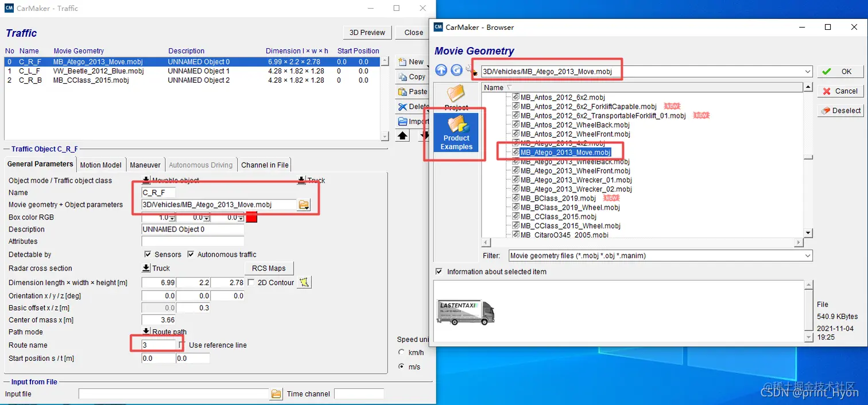Open Object mode Movable object dropdown
This screenshot has width=868, height=405.
(146, 180)
